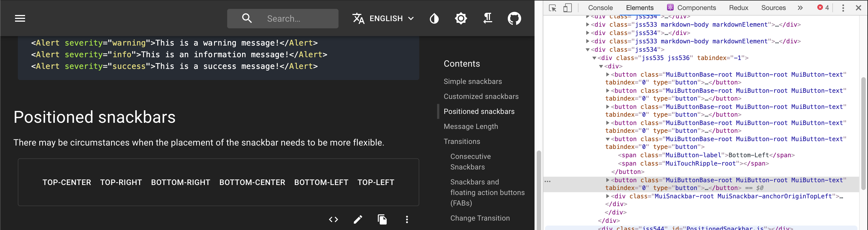Open the demo's three-dot options menu
Viewport: 868px width, 230px height.
click(407, 219)
